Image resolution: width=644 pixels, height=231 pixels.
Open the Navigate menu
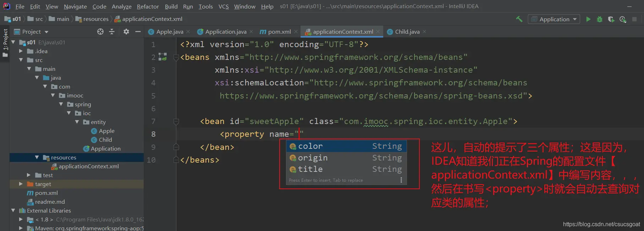pyautogui.click(x=75, y=6)
